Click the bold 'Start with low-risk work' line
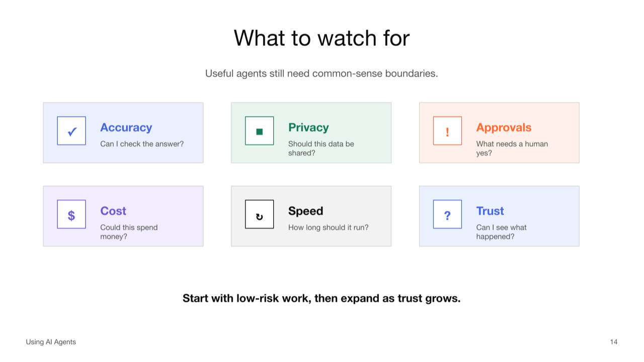The image size is (644, 362). pyautogui.click(x=321, y=298)
